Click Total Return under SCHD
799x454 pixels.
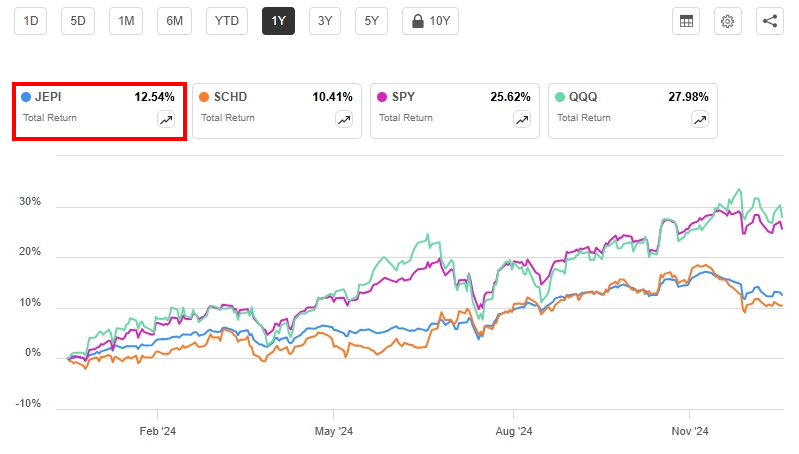(228, 118)
